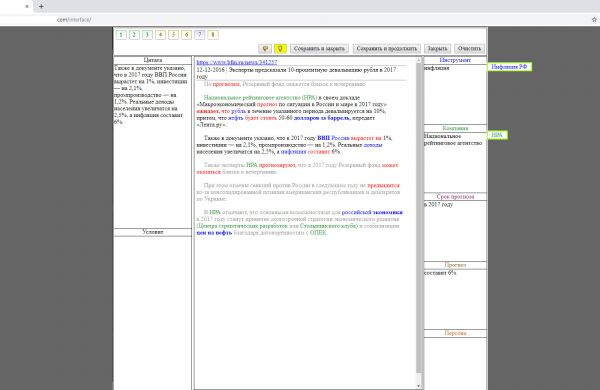
Task: Click the Персона panel header
Action: [x=455, y=333]
